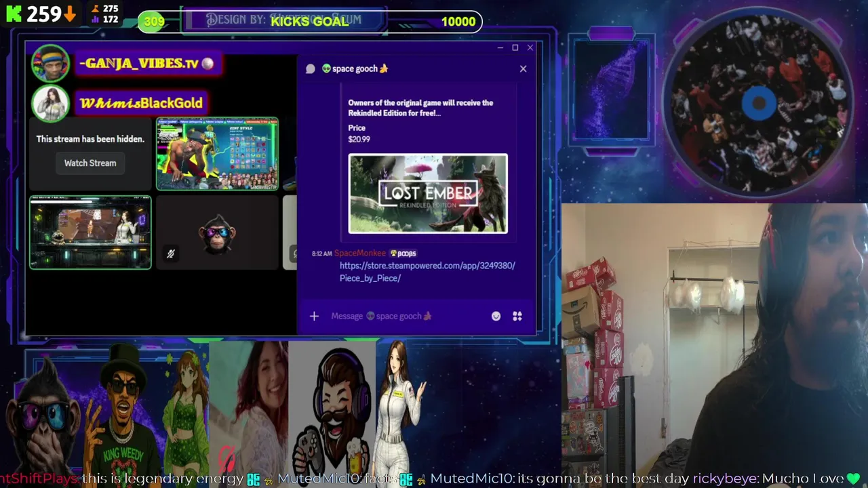The image size is (868, 488).
Task: Close the Discord window
Action: coord(530,47)
